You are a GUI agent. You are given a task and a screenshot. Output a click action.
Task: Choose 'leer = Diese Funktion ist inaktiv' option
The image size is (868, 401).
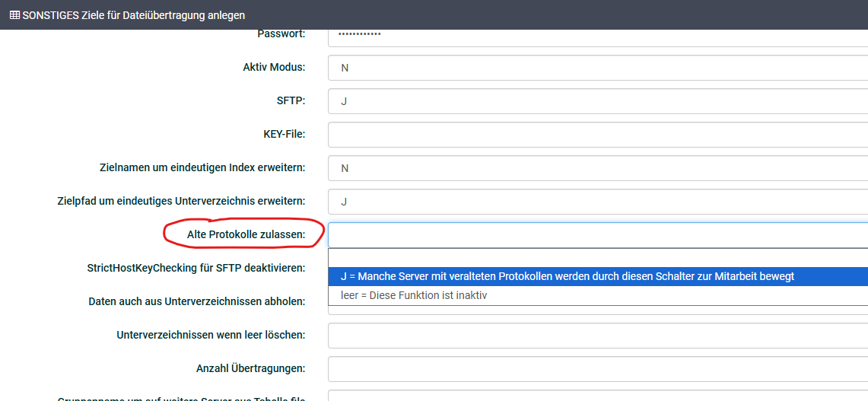(413, 295)
